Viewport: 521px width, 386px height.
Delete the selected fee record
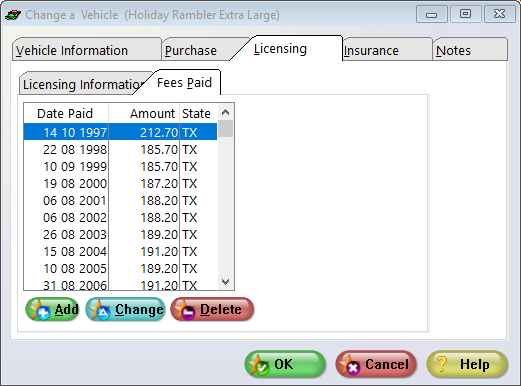[212, 310]
